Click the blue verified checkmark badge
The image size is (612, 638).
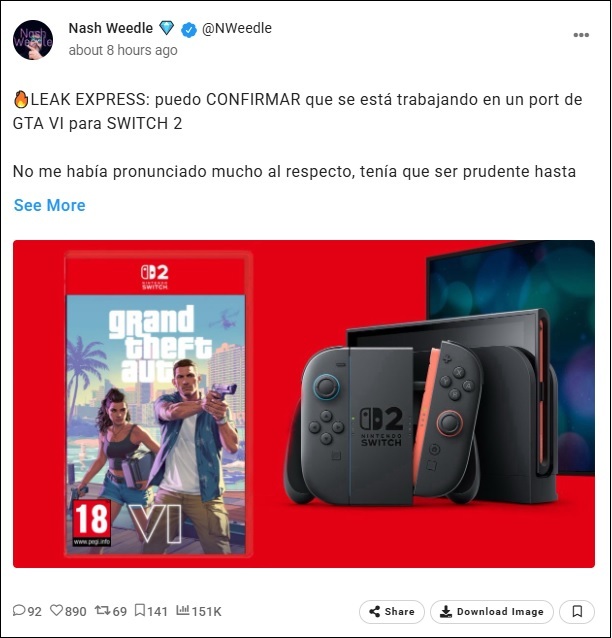coord(188,29)
